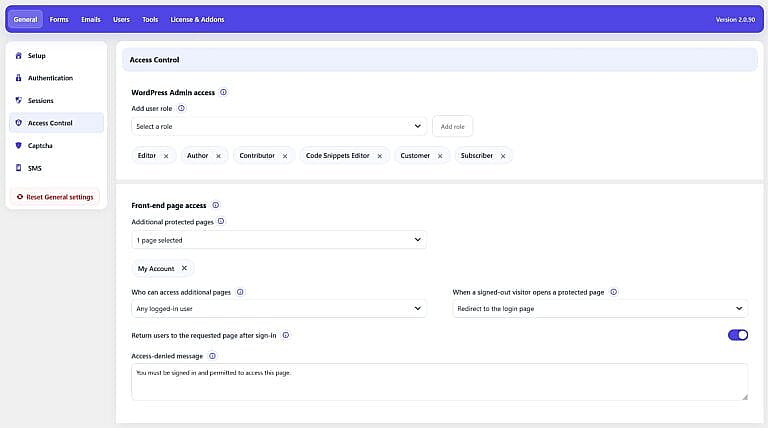This screenshot has height=428, width=768.
Task: Remove the Editor role tag
Action: tap(166, 156)
